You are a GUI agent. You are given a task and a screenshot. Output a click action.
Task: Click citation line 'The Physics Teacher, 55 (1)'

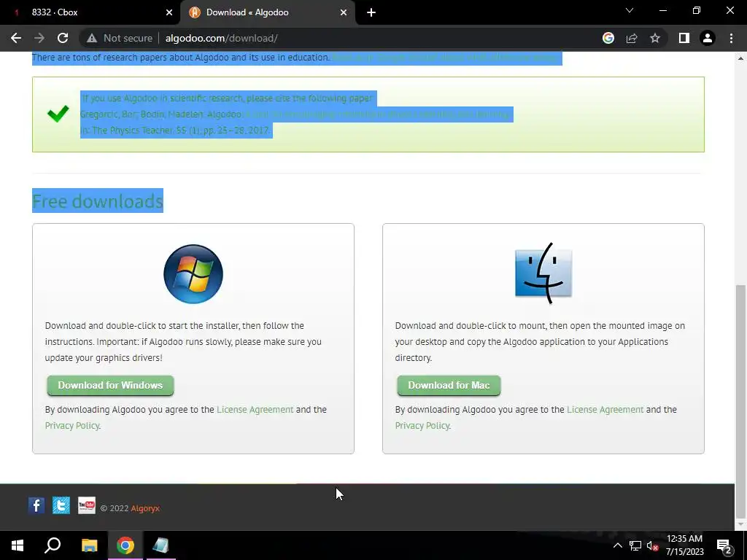pos(175,131)
